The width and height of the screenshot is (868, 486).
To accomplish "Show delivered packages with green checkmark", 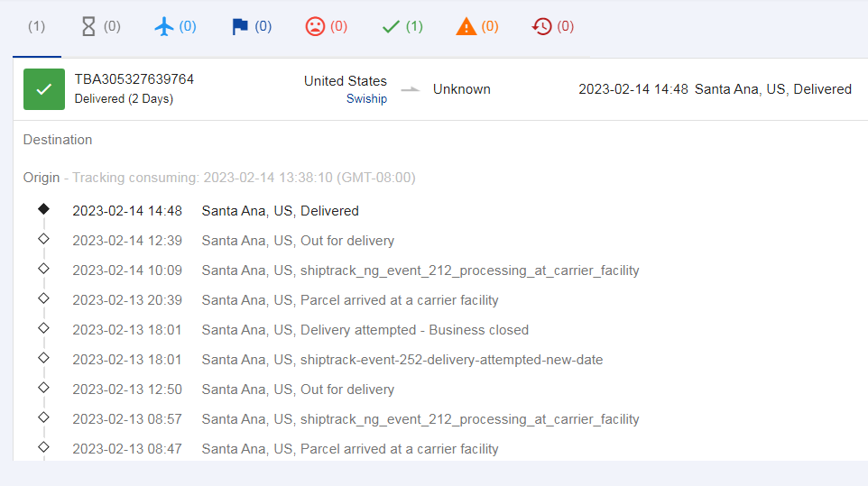I will pyautogui.click(x=402, y=26).
